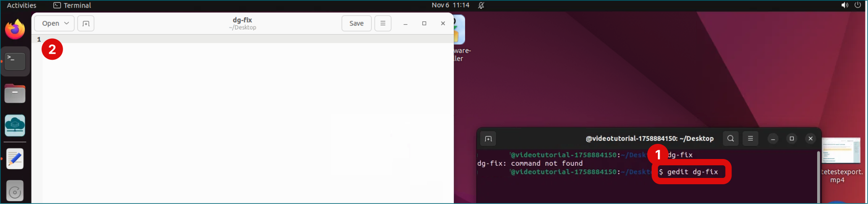Open the clock showing Nov 6 11:14
Screen dimensions: 868x204
[x=450, y=5]
